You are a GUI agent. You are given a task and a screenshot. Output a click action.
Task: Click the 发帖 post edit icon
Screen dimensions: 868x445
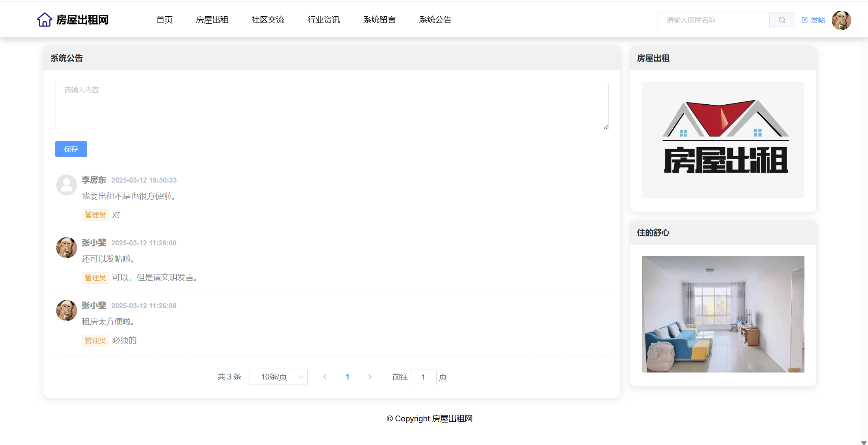point(804,20)
